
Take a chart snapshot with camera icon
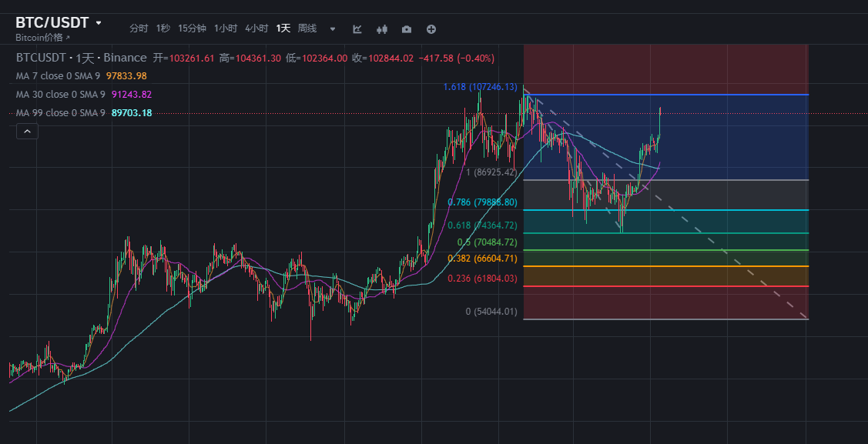(407, 29)
